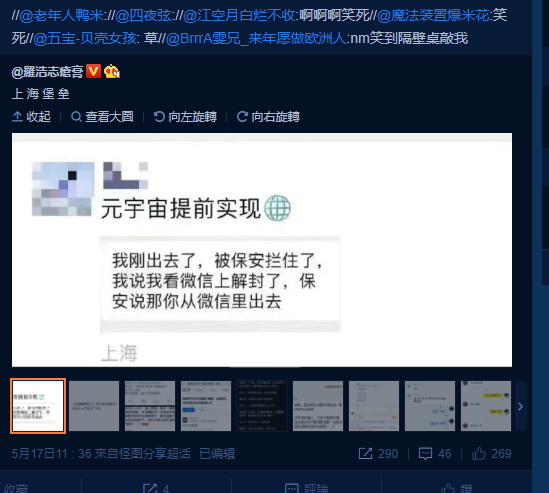Visit @江空月白烂不收 user link
The image size is (549, 493).
pyautogui.click(x=239, y=16)
